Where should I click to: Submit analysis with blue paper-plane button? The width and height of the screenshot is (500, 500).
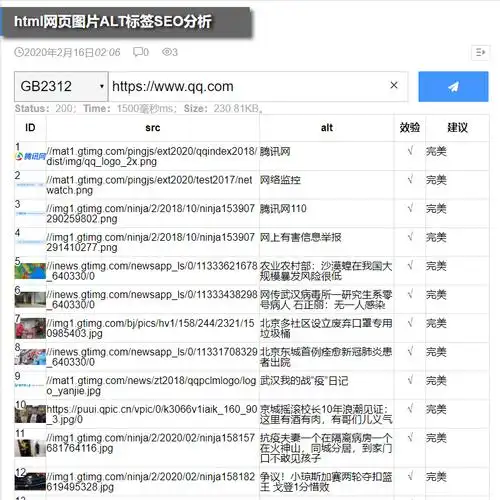[x=453, y=86]
